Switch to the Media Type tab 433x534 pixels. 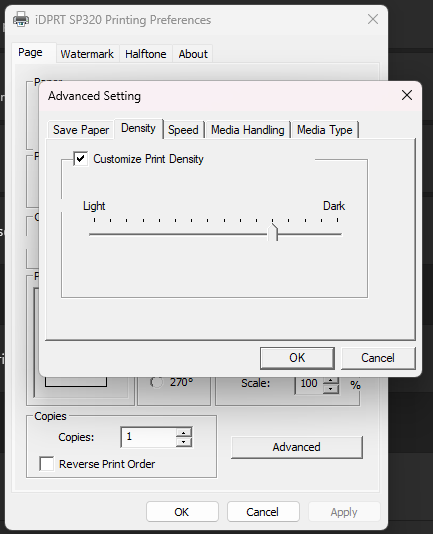coord(325,130)
